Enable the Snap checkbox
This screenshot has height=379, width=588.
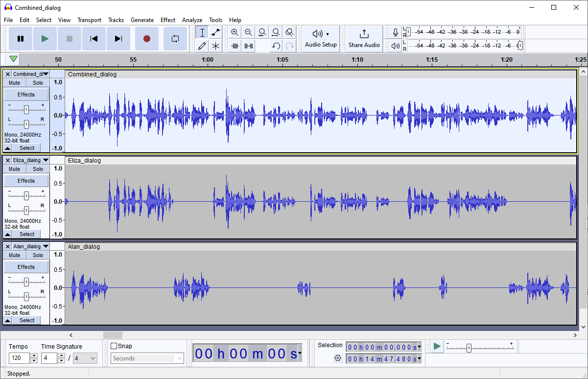click(x=114, y=346)
